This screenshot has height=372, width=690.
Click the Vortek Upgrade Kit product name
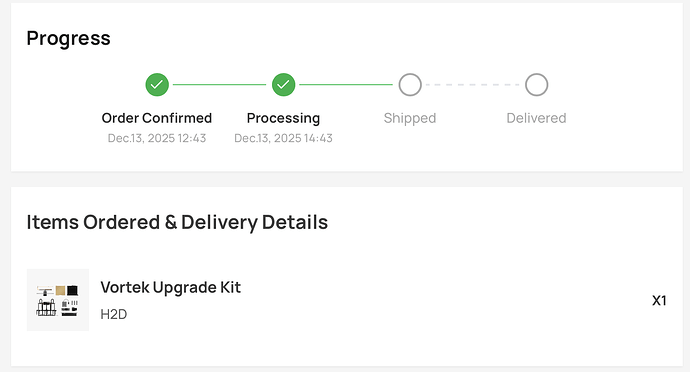pyautogui.click(x=170, y=287)
